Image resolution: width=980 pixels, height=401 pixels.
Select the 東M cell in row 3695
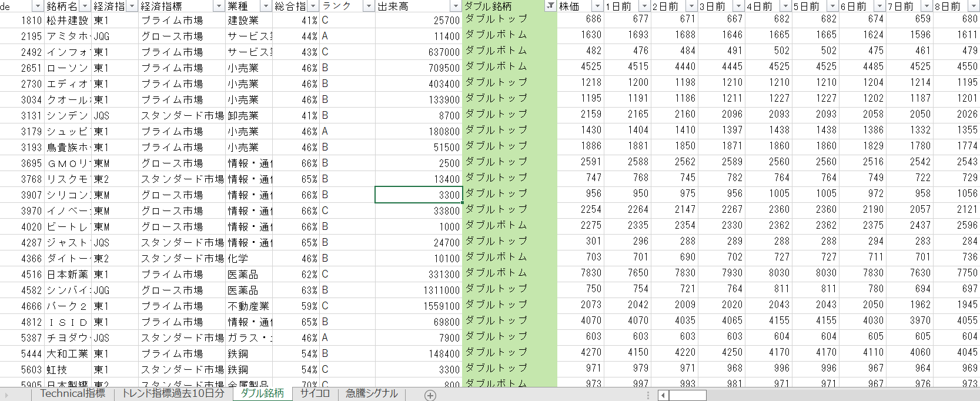coord(115,163)
